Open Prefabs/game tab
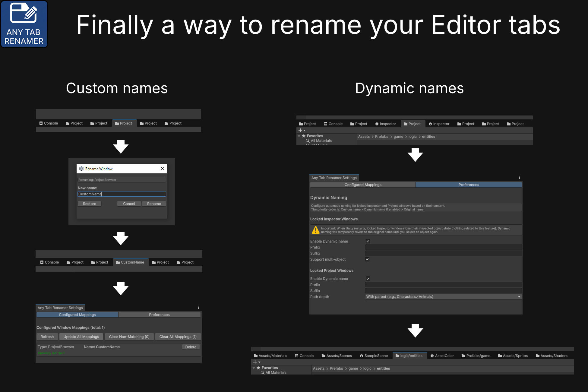This screenshot has width=588, height=392. (476, 356)
